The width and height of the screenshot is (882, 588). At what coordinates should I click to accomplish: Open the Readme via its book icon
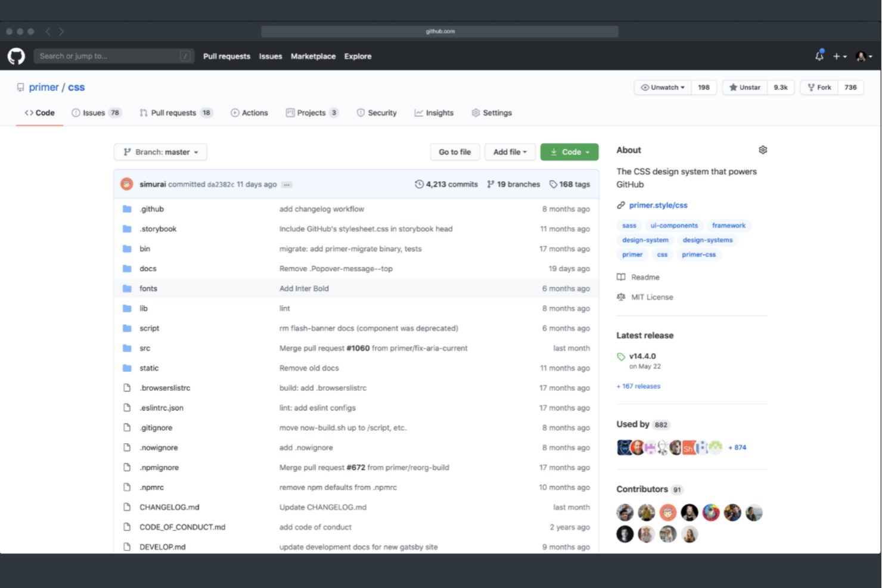[622, 277]
